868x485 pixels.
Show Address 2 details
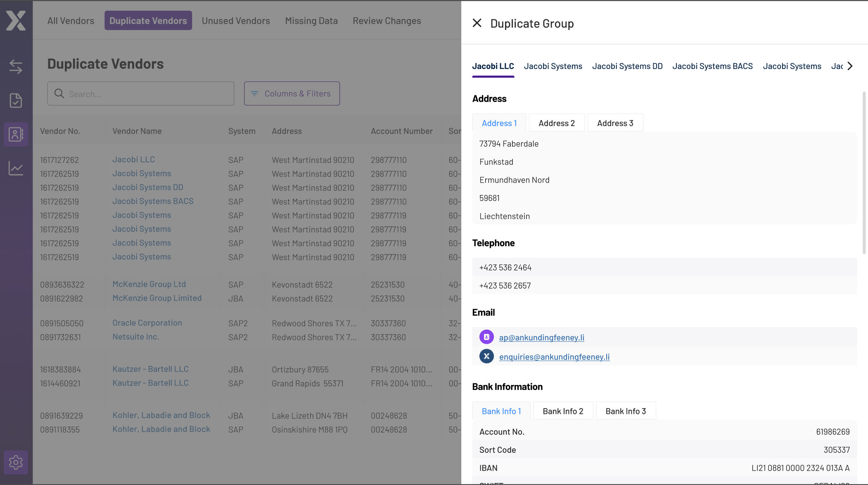click(x=557, y=123)
